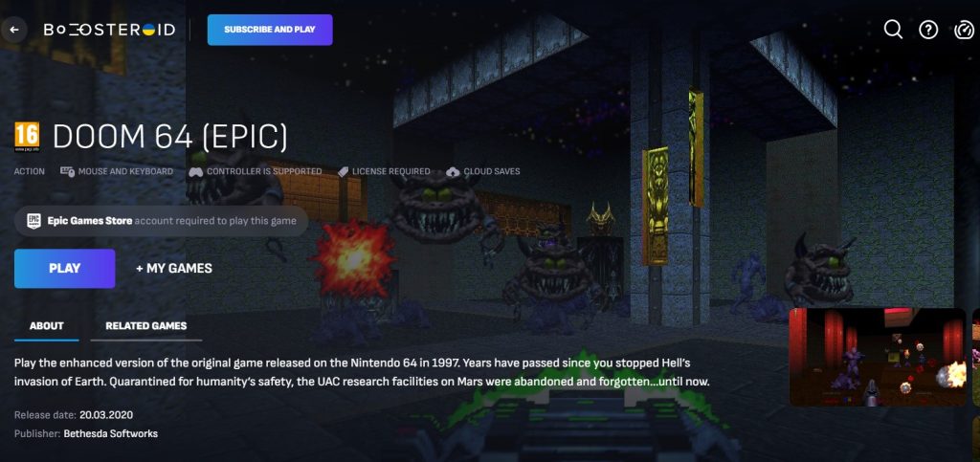Click the Subscribe and Play button
This screenshot has height=462, width=980.
[x=270, y=30]
